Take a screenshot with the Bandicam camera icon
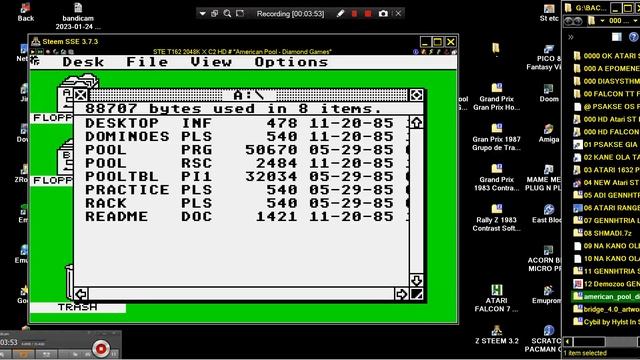640x360 pixels. click(383, 13)
